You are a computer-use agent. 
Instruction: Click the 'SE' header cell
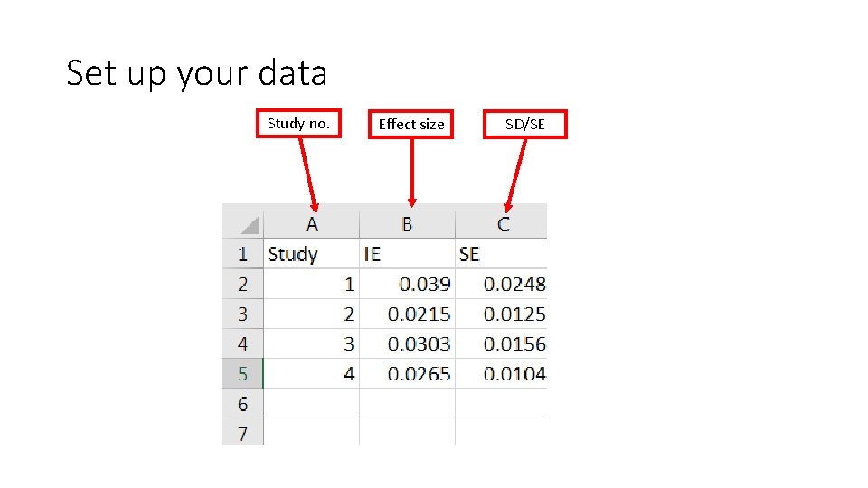(501, 254)
